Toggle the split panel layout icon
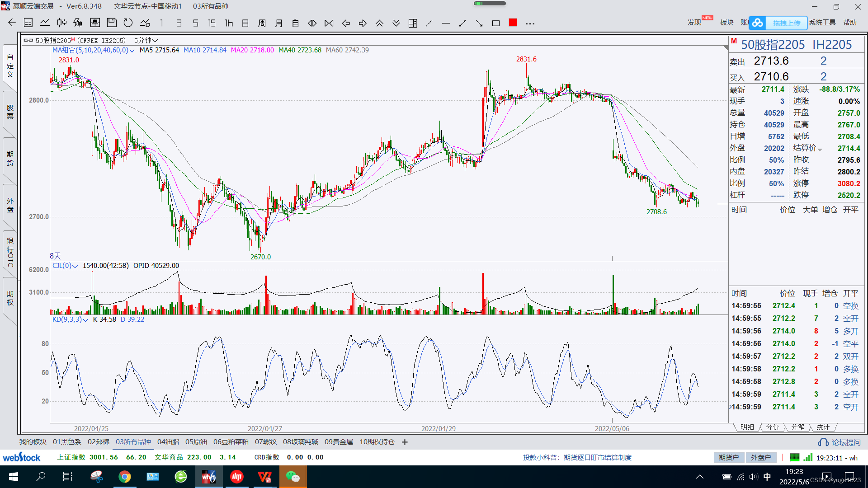The width and height of the screenshot is (868, 488). point(413,23)
